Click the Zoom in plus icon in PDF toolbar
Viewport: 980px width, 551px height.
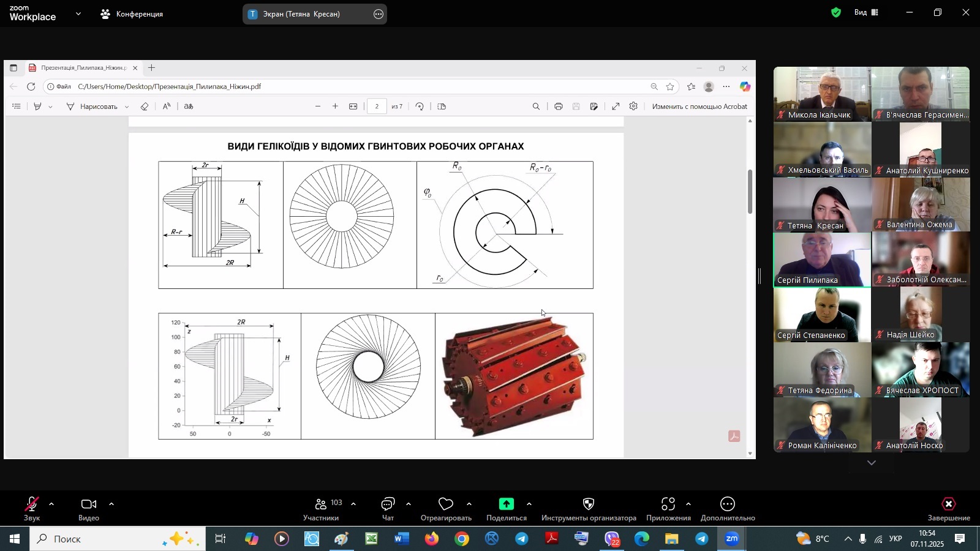pyautogui.click(x=335, y=107)
